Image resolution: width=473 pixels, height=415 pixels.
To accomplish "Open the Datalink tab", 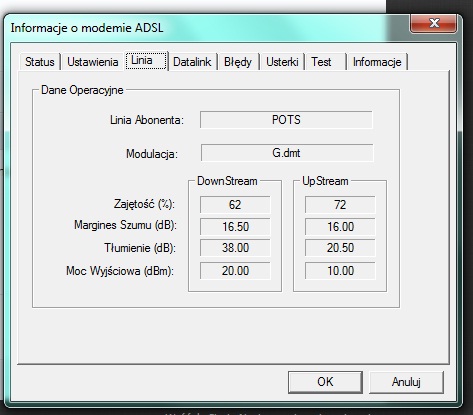I will (x=192, y=62).
